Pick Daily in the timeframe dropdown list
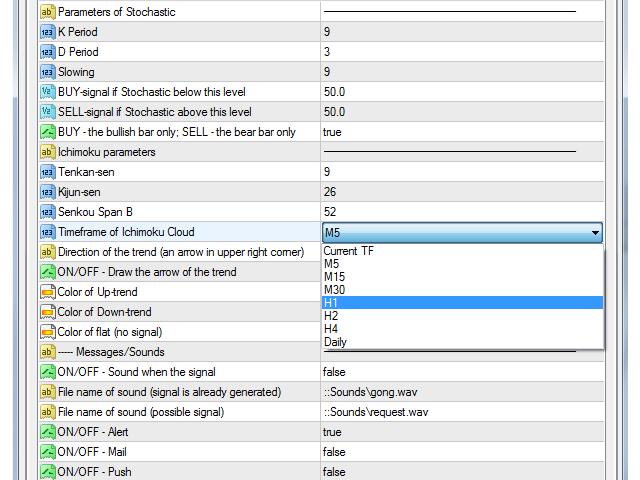This screenshot has height=480, width=640. point(462,342)
